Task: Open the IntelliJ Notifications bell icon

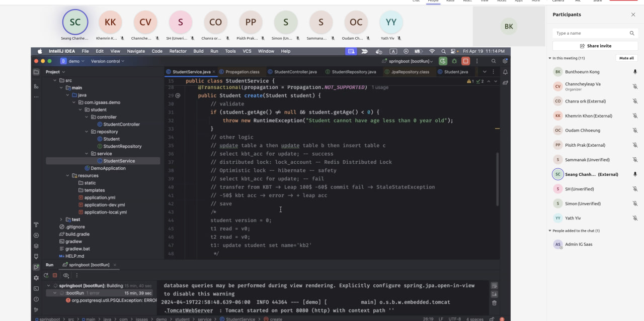Action: pos(505,72)
